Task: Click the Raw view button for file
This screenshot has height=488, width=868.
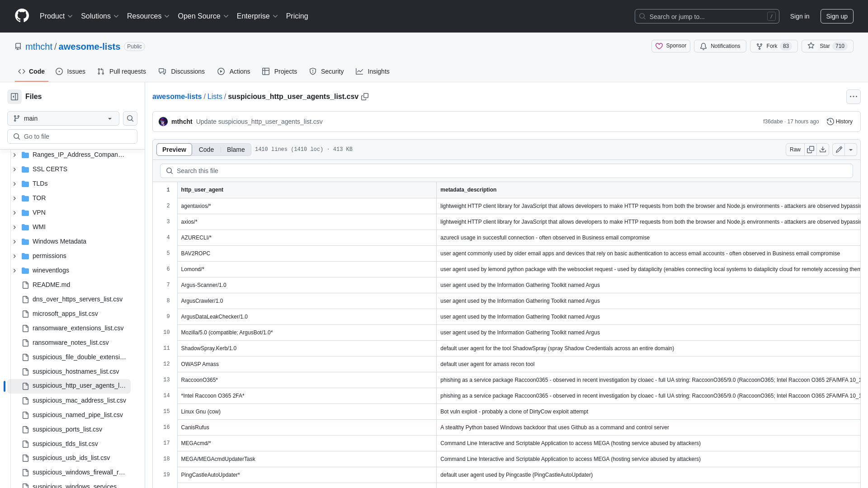Action: point(795,150)
